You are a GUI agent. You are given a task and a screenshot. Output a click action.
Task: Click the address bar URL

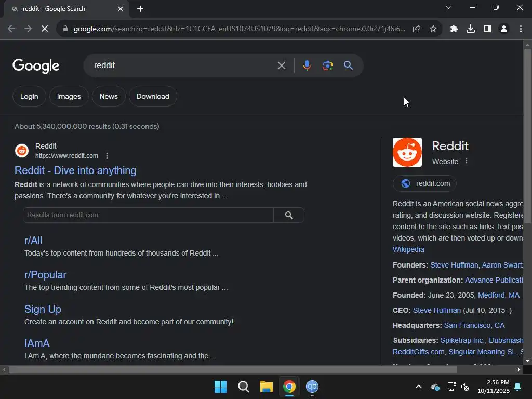[x=239, y=29]
